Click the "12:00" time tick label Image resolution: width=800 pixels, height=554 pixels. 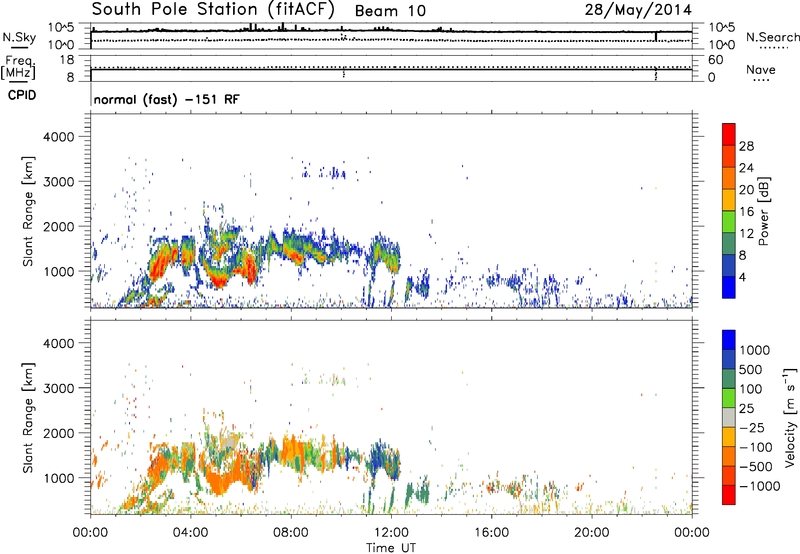point(391,533)
